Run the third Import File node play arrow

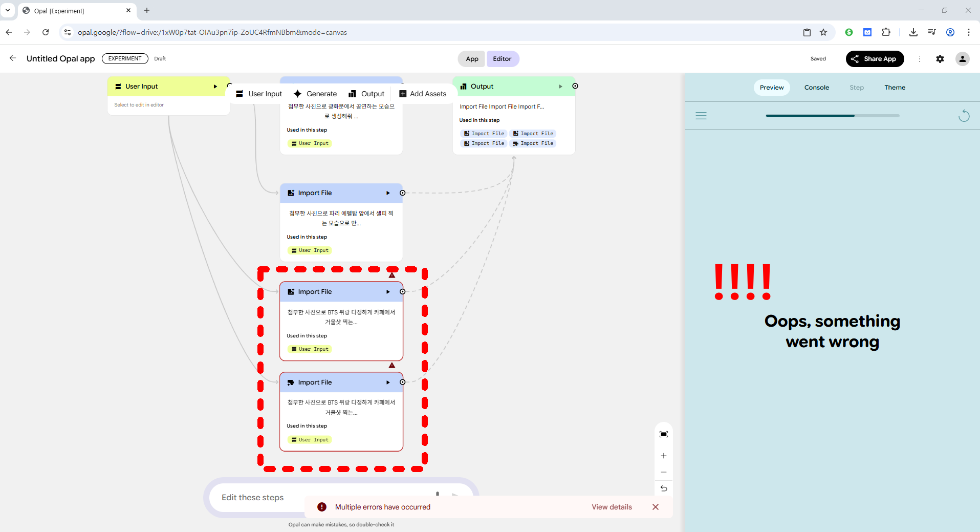coord(388,292)
